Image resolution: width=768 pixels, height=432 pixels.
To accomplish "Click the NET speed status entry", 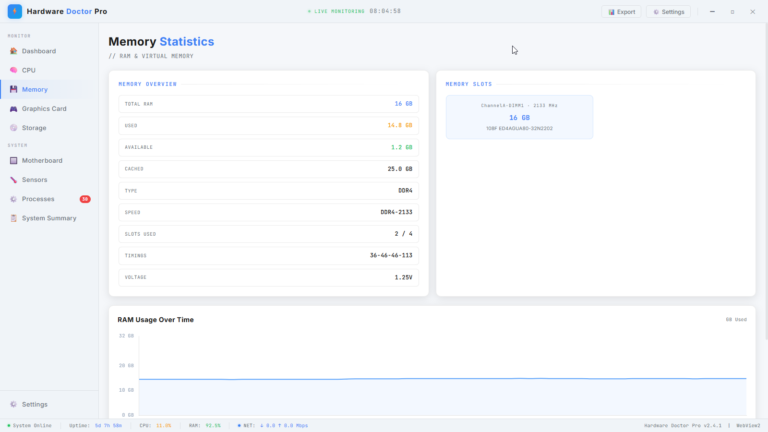I will [273, 426].
